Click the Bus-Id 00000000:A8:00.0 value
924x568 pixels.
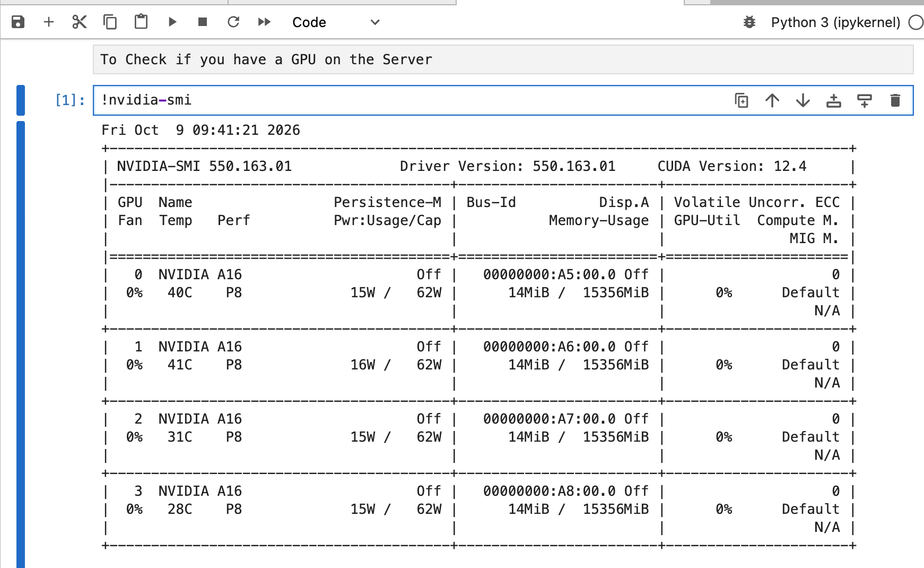[550, 491]
